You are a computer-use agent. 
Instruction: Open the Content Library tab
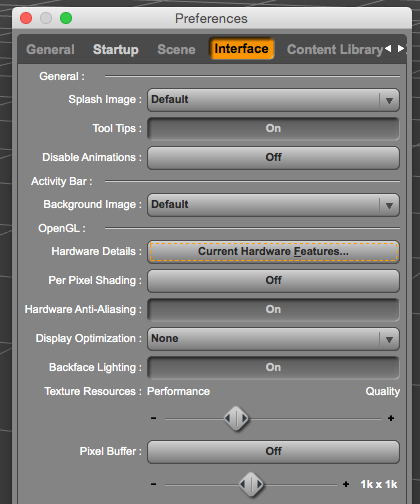(335, 49)
